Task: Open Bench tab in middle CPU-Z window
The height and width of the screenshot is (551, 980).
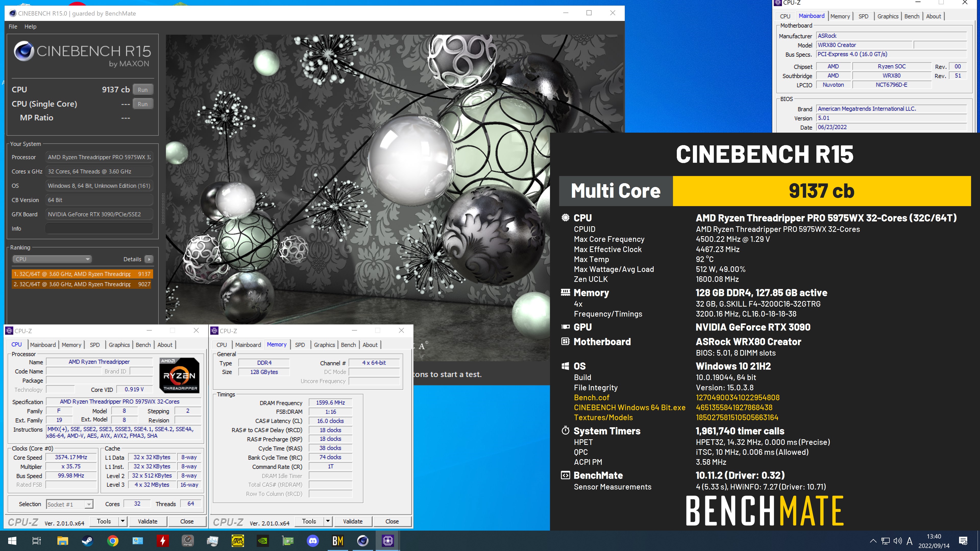Action: tap(348, 345)
